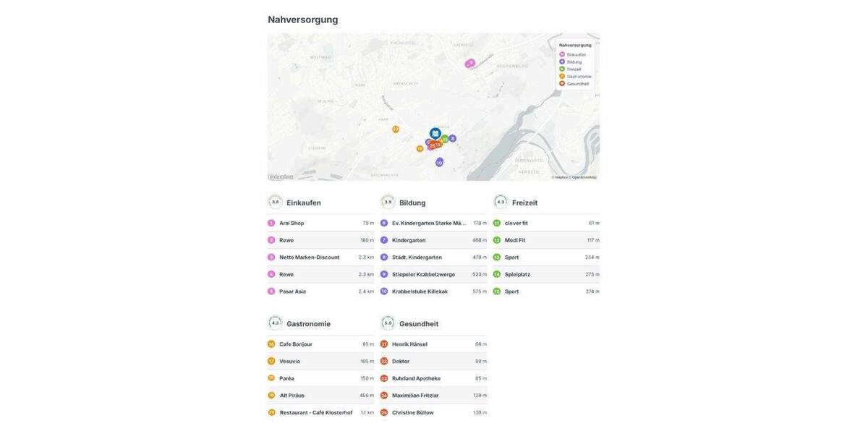Click map marker number 20
Screen dimensions: 868x434
[x=396, y=129]
